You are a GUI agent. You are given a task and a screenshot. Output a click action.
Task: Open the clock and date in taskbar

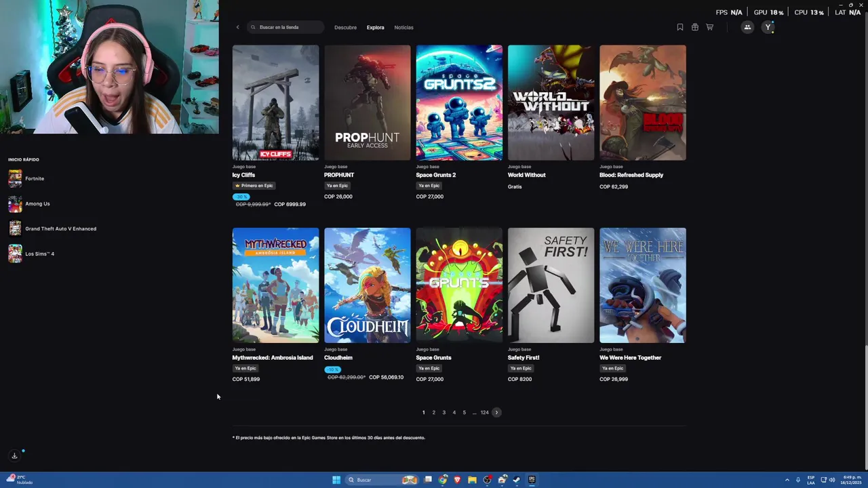tap(850, 480)
